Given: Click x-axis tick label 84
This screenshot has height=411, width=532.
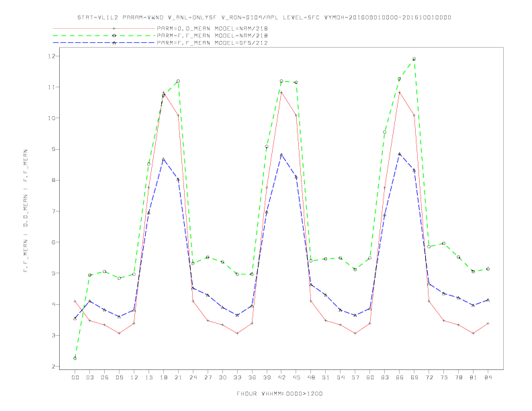Looking at the screenshot, I should pos(488,377).
